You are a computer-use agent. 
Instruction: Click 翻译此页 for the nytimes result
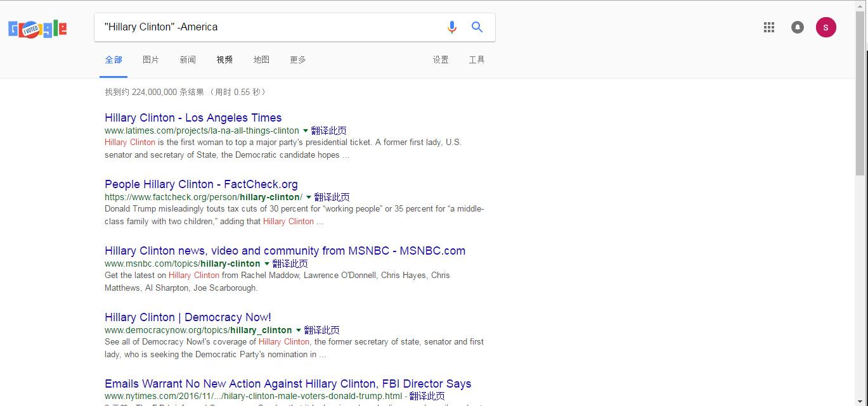pyautogui.click(x=427, y=396)
